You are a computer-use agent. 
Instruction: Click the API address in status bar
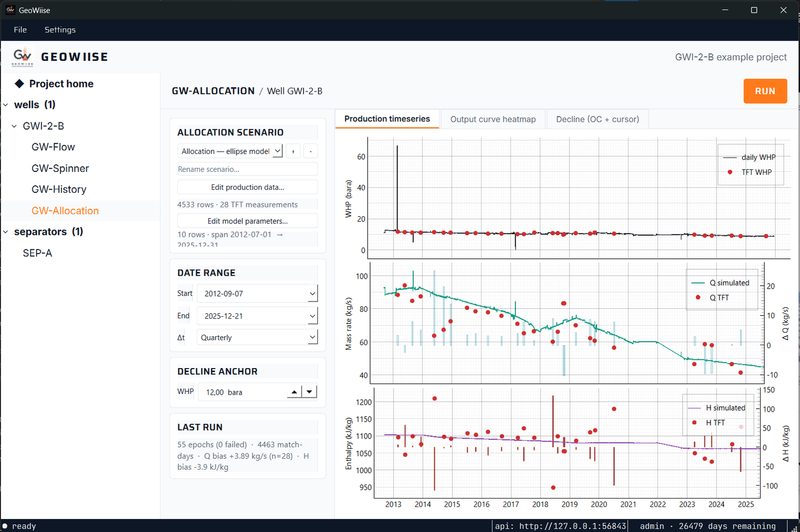(560, 526)
